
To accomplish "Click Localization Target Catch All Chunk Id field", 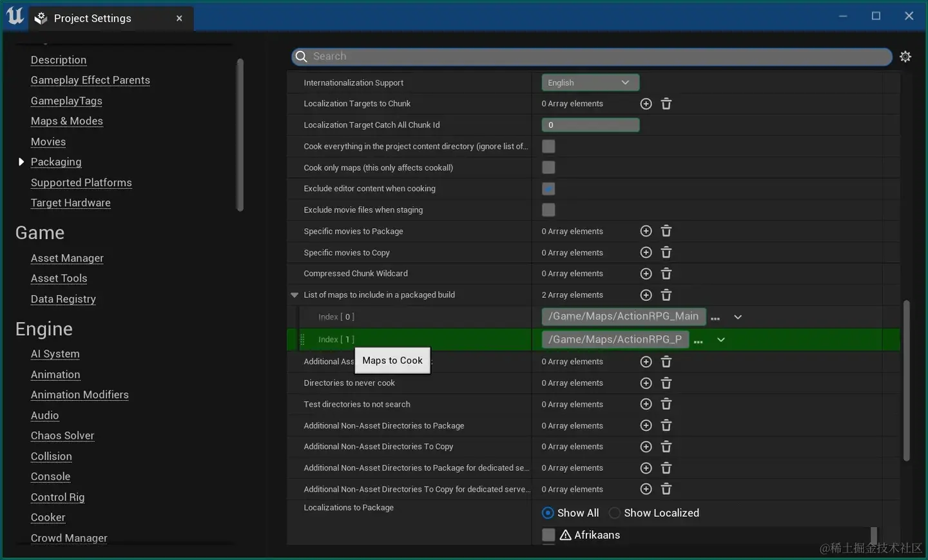I will (x=590, y=125).
